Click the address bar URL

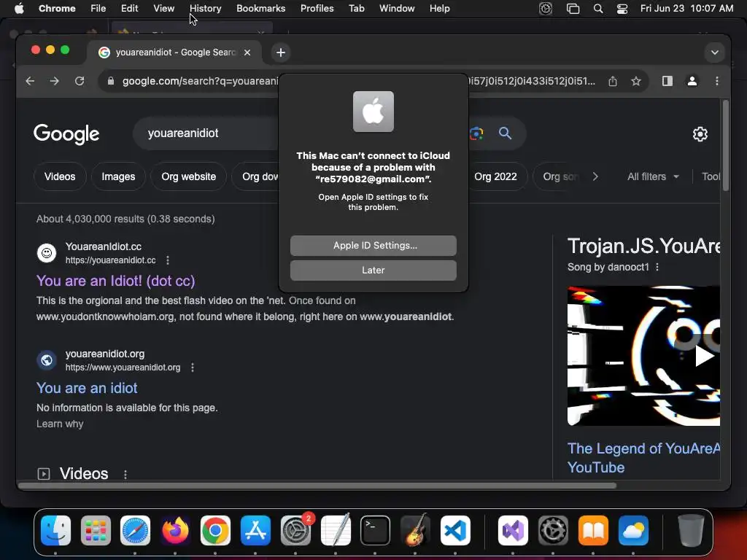[x=358, y=81]
